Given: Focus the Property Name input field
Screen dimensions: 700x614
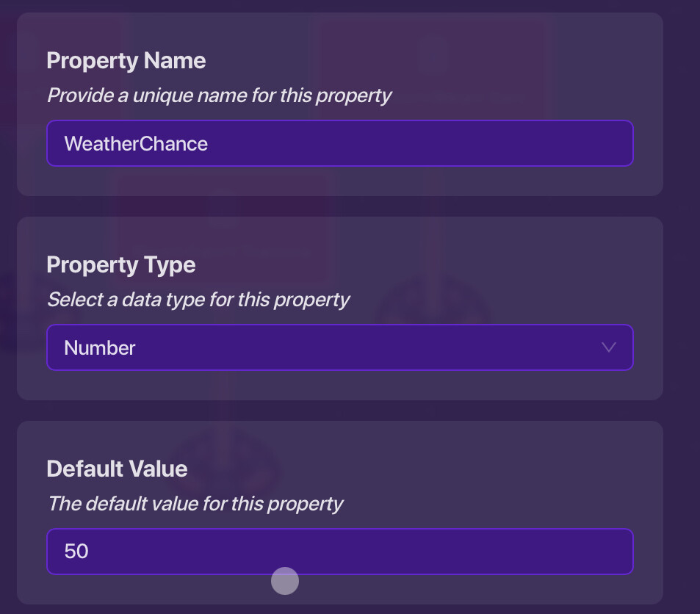Looking at the screenshot, I should pyautogui.click(x=339, y=143).
